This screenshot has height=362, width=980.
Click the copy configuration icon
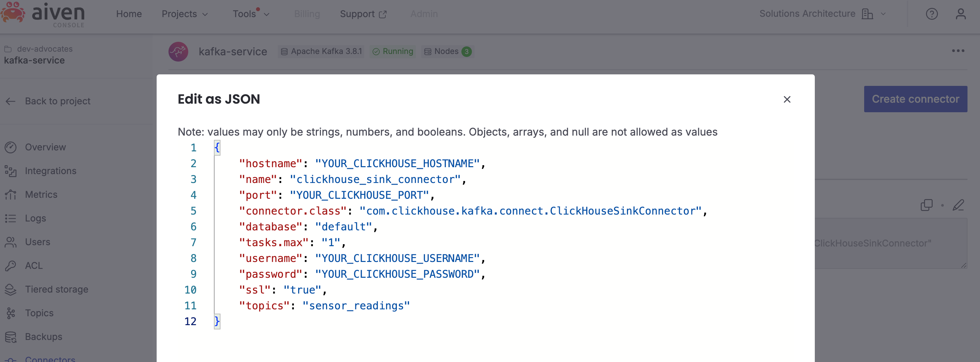[x=926, y=205]
